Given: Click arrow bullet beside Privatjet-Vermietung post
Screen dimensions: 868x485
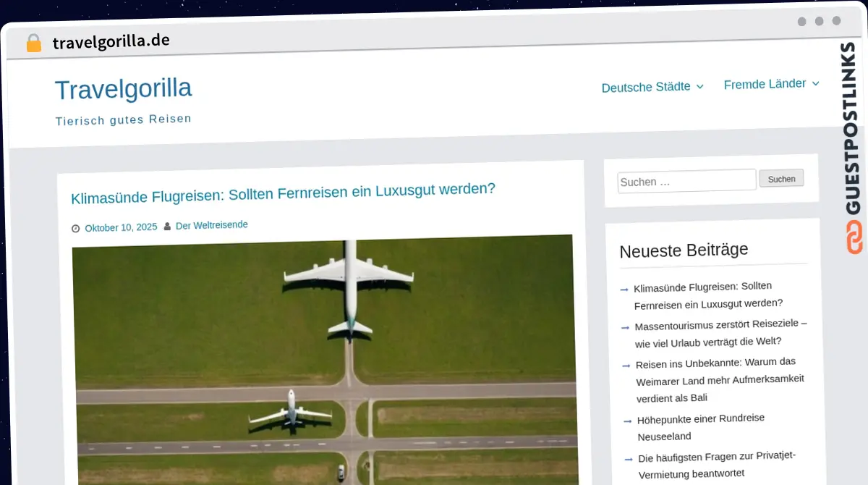Looking at the screenshot, I should 628,459.
